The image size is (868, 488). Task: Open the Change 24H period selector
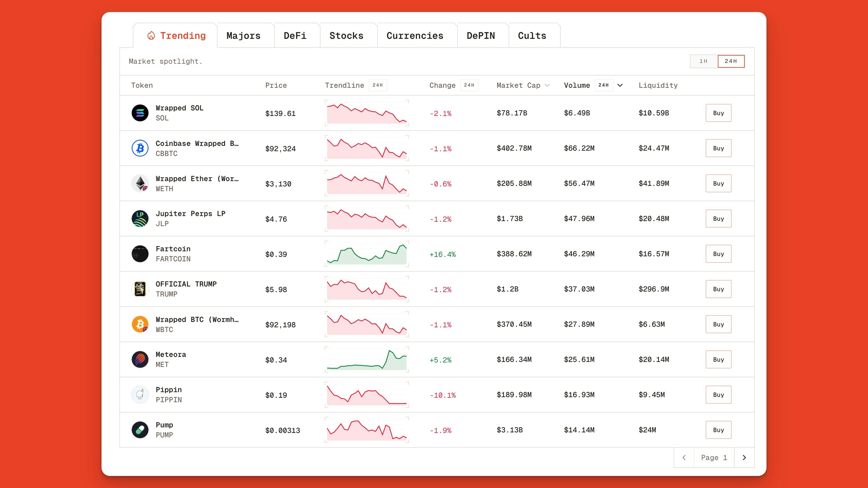[469, 85]
